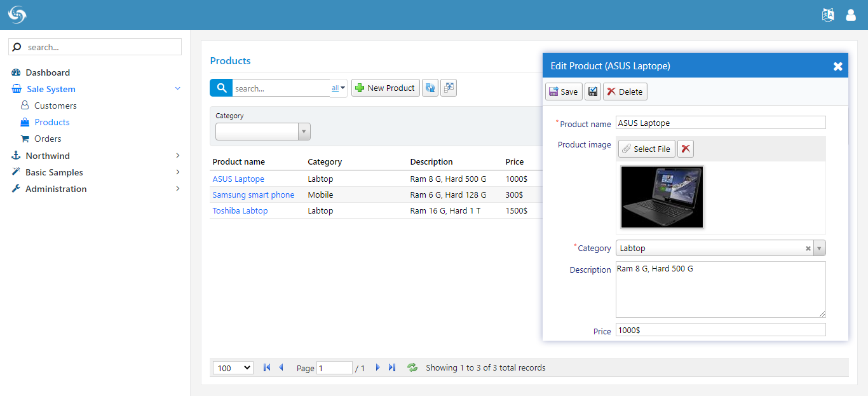Open the grid export/column options icon beside refresh
This screenshot has height=396, width=868.
click(x=449, y=88)
